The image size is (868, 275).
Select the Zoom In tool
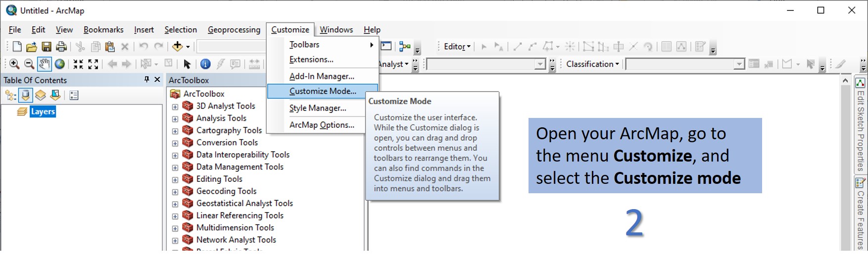point(14,64)
